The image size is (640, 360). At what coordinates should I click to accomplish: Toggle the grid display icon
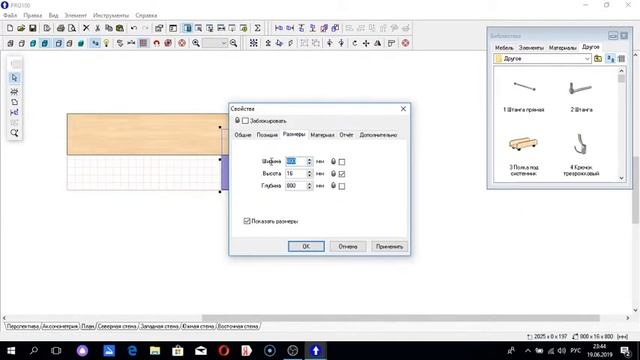coord(143,43)
